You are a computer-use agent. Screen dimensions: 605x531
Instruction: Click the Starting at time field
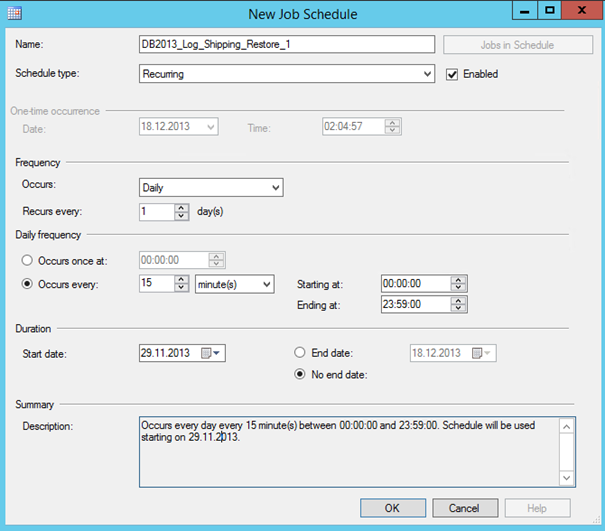[x=416, y=284]
